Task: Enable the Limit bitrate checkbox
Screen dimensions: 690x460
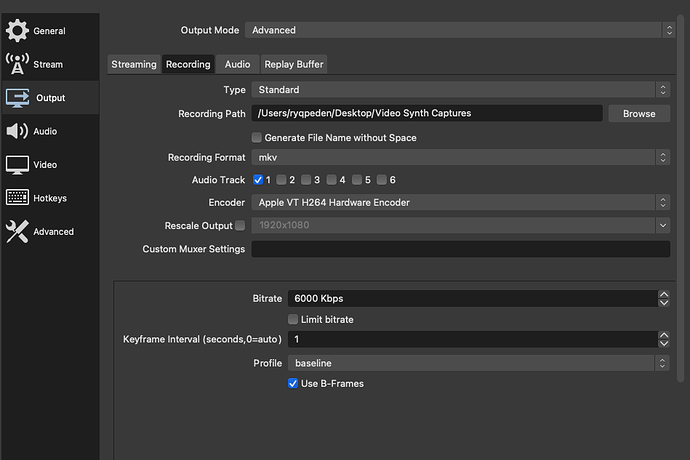Action: click(293, 319)
